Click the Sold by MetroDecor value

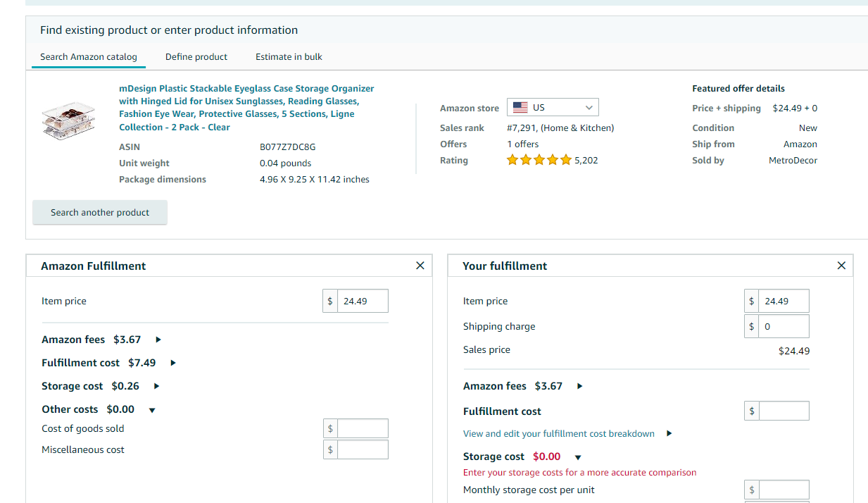click(793, 161)
